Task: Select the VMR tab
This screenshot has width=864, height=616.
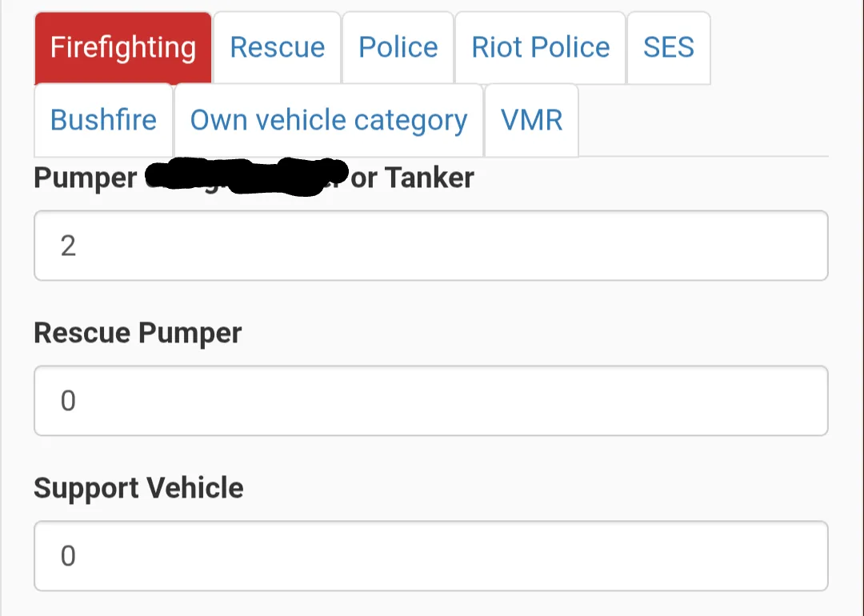Action: click(532, 121)
